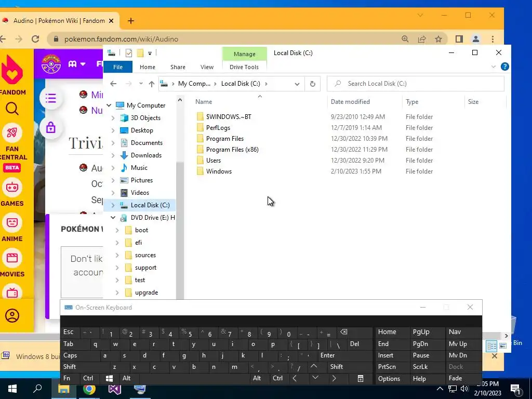Open the File tab in Explorer
The width and height of the screenshot is (532, 399).
(x=118, y=67)
